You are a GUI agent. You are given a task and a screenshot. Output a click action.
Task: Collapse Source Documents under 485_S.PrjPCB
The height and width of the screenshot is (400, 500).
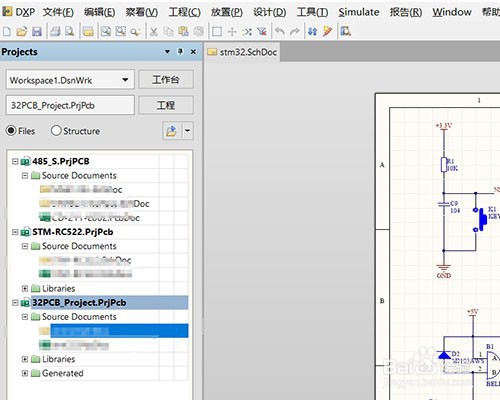click(x=25, y=175)
